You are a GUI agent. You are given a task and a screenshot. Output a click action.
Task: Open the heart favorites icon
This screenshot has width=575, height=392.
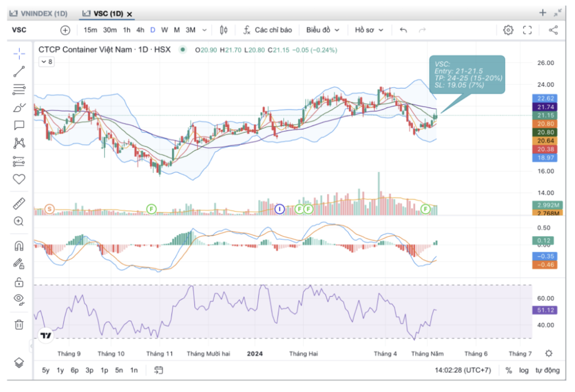pos(19,179)
